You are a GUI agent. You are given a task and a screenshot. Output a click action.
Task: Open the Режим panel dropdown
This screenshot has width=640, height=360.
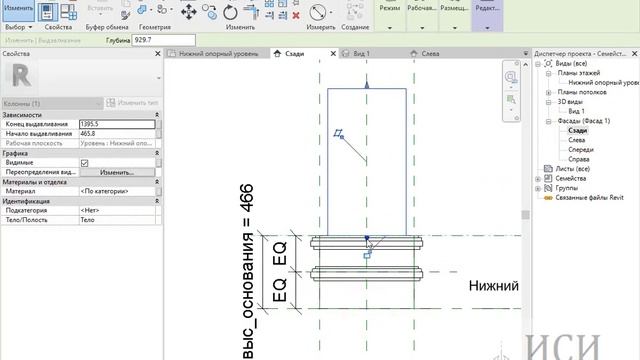(389, 28)
